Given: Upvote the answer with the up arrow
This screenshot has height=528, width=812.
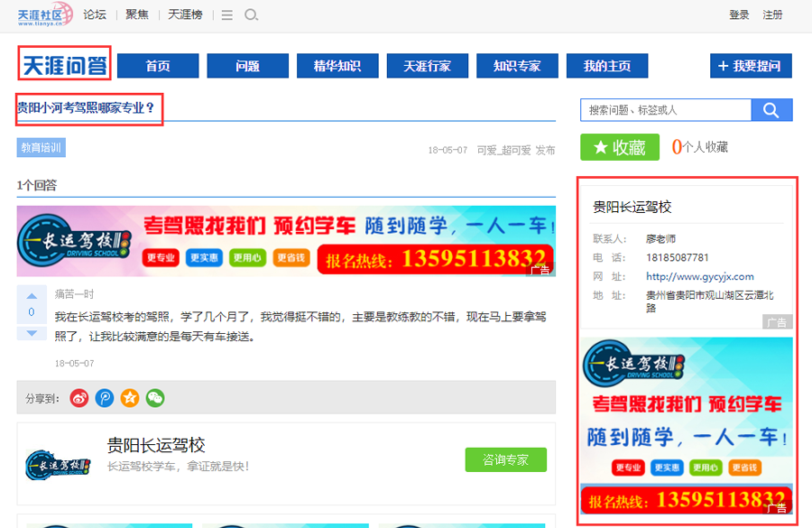Looking at the screenshot, I should 32,296.
